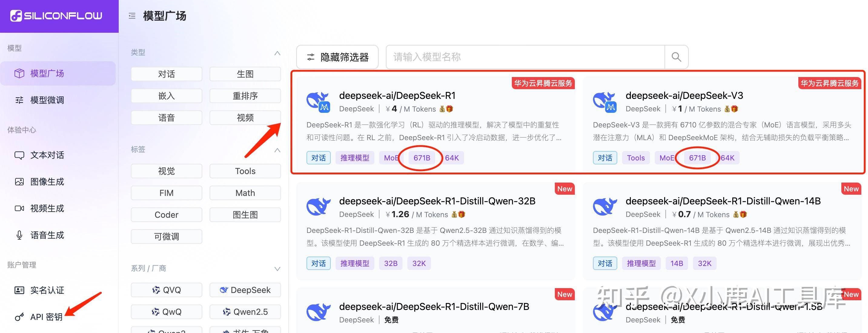Focus the 请输入模型名称 search field
This screenshot has height=333, width=868.
[525, 57]
